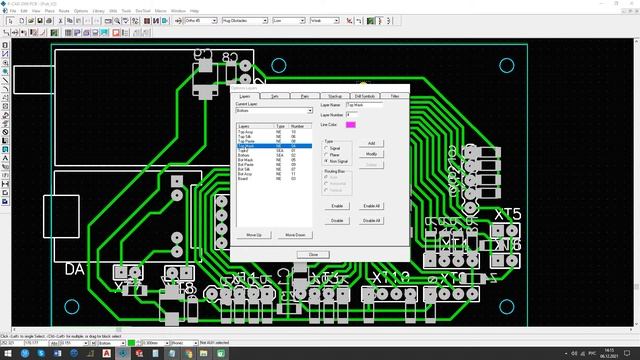The width and height of the screenshot is (640, 360).
Task: Select the Auto routing bias radio button
Action: point(326,177)
